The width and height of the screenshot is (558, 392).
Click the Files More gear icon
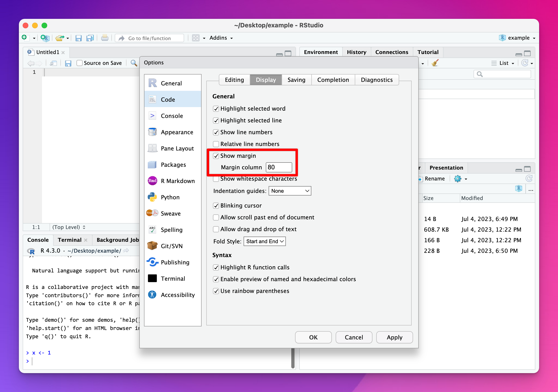point(458,179)
